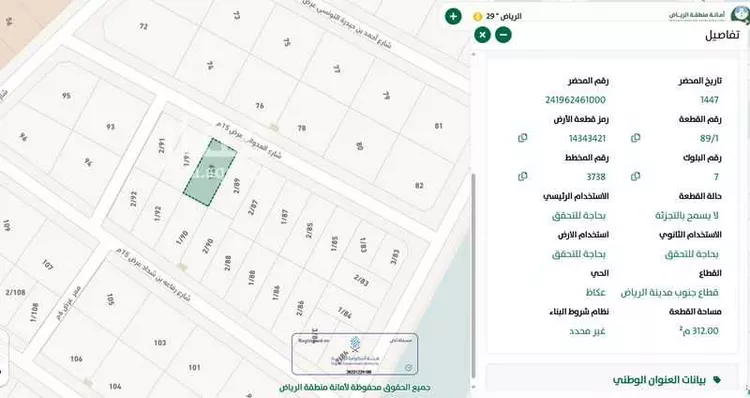Viewport: 750px width, 398px height.
Task: Select parcel 81 on the map
Action: point(439,126)
